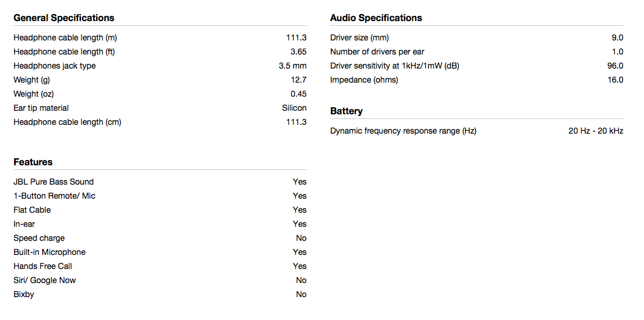Click the 20 Hz - 20 kHz value
This screenshot has width=644, height=320.
(x=595, y=131)
